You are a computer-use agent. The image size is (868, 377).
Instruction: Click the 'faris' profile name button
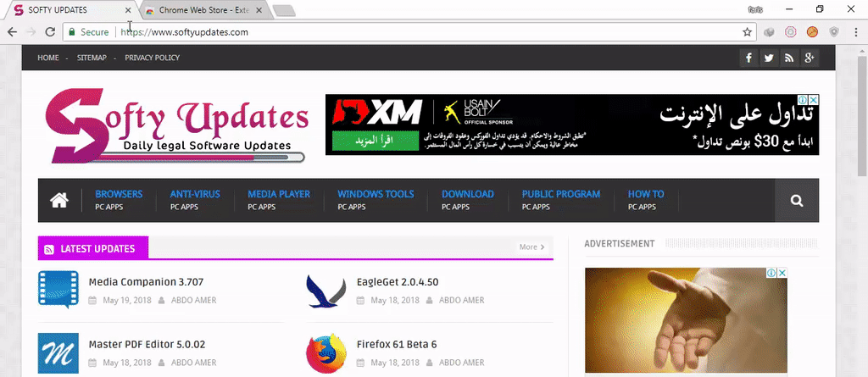coord(755,9)
